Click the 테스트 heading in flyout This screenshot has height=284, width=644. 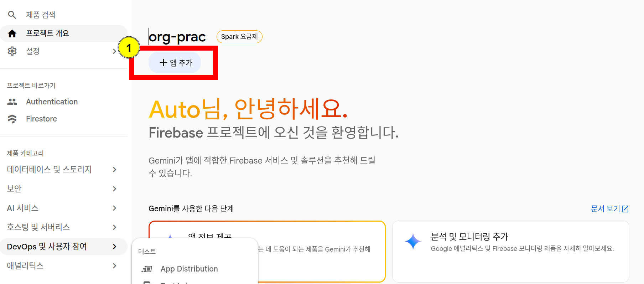pyautogui.click(x=147, y=252)
